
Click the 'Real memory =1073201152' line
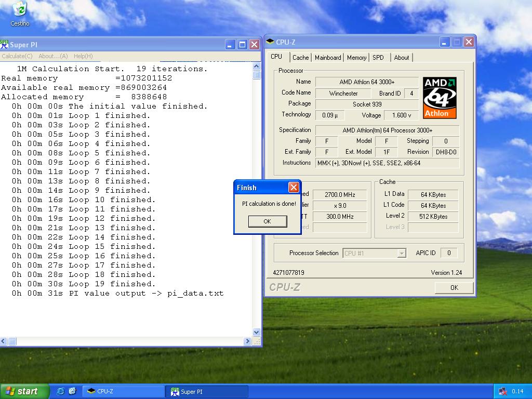pyautogui.click(x=87, y=78)
